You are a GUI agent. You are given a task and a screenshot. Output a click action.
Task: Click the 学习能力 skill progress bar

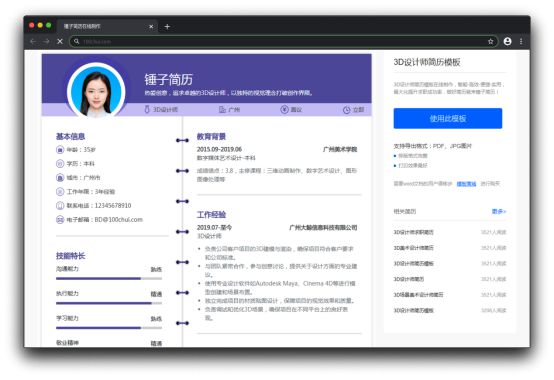[109, 328]
